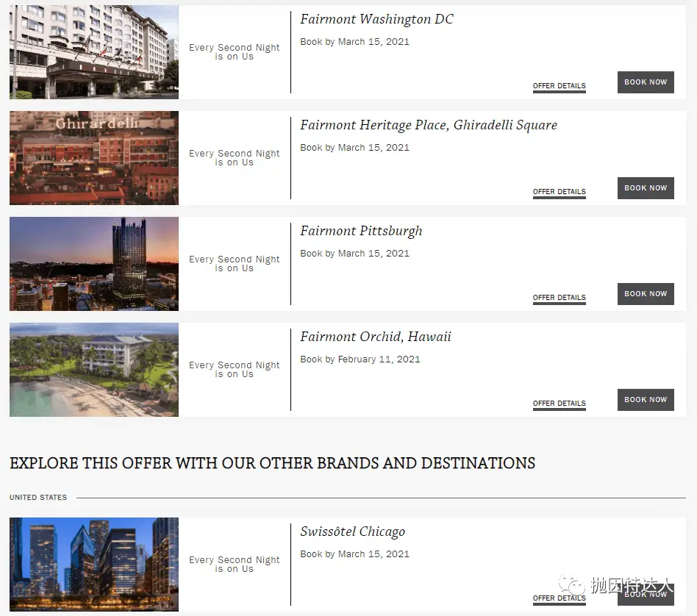View Offer Details for Ghirardelli Square
The width and height of the screenshot is (697, 616).
pos(560,192)
